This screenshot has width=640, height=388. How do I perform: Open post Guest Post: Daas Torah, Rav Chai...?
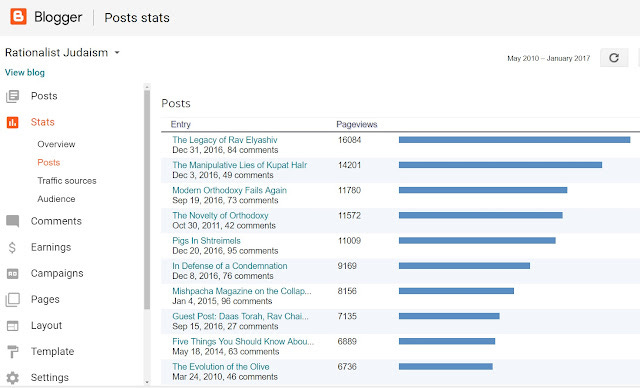click(240, 317)
